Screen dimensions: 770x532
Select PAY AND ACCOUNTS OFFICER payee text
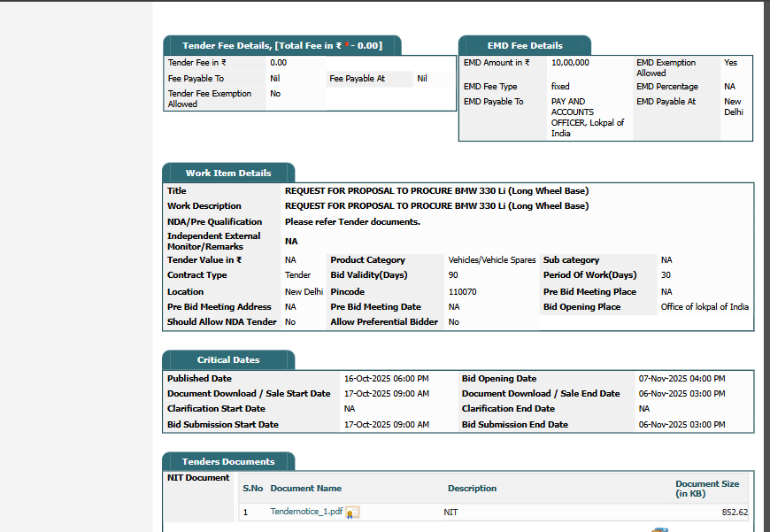pos(588,118)
